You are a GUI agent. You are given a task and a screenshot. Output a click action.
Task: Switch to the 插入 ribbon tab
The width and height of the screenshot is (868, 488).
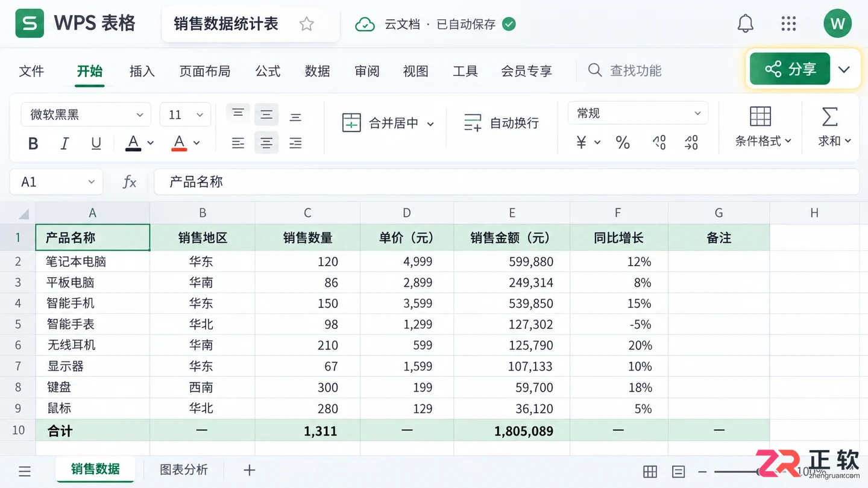(142, 71)
